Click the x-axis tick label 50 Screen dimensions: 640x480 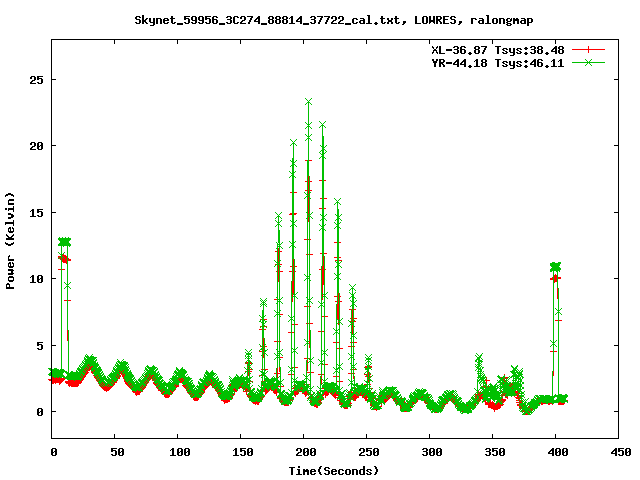117,452
